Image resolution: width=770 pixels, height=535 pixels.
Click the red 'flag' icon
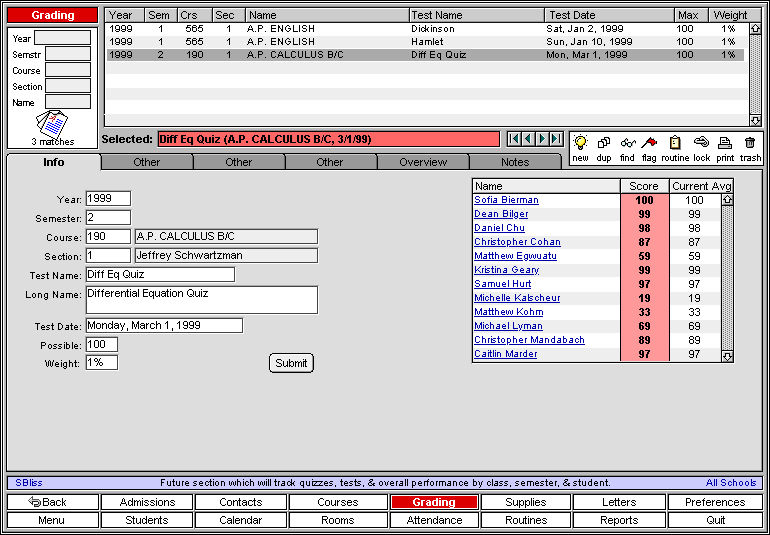pyautogui.click(x=649, y=143)
